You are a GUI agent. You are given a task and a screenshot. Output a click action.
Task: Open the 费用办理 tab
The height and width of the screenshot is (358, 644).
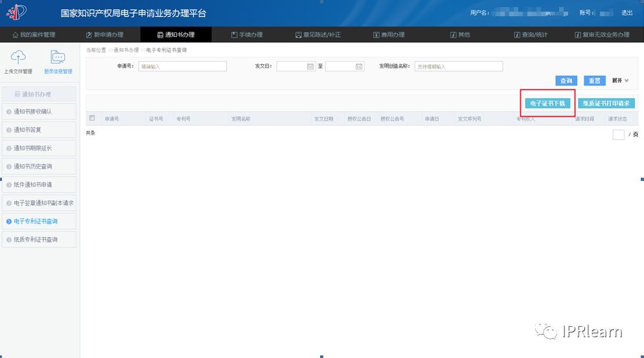click(389, 35)
